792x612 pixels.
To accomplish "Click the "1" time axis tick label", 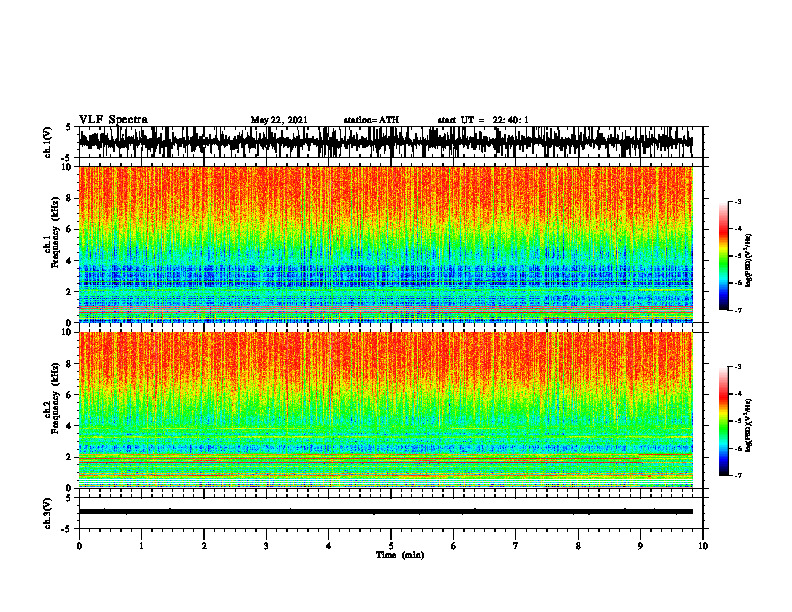I will click(141, 546).
